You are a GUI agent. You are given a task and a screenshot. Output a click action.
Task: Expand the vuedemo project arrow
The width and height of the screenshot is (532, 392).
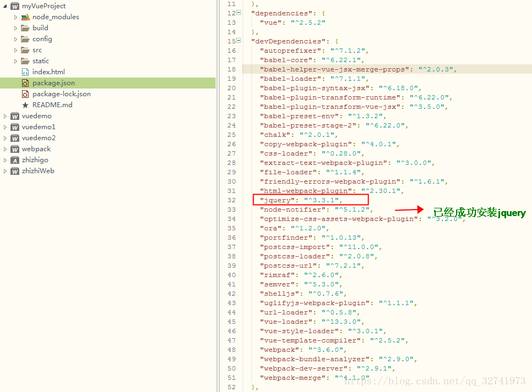[x=5, y=116]
